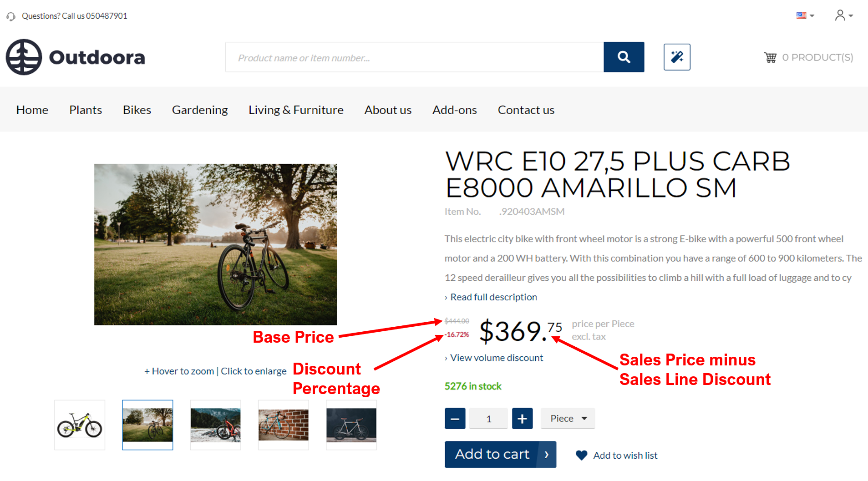868x481 pixels.
Task: Increase quantity with plus button
Action: [522, 418]
